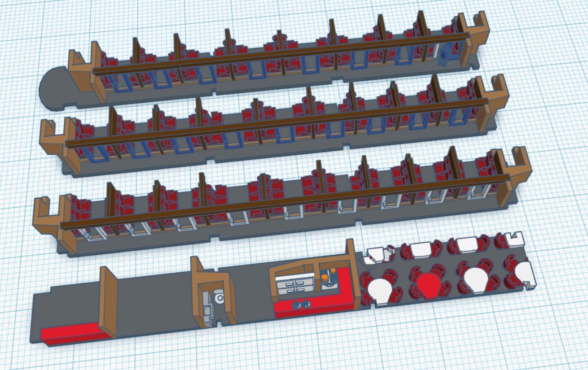Select white round table right of red table
This screenshot has height=370, width=588.
coord(475,278)
